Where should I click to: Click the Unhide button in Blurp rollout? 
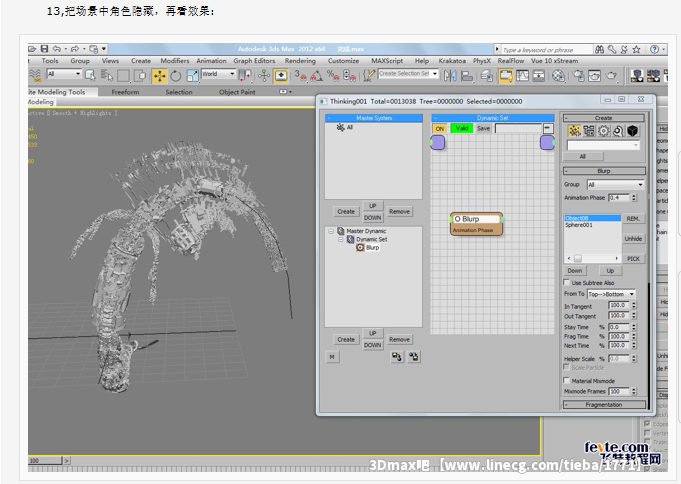point(633,239)
